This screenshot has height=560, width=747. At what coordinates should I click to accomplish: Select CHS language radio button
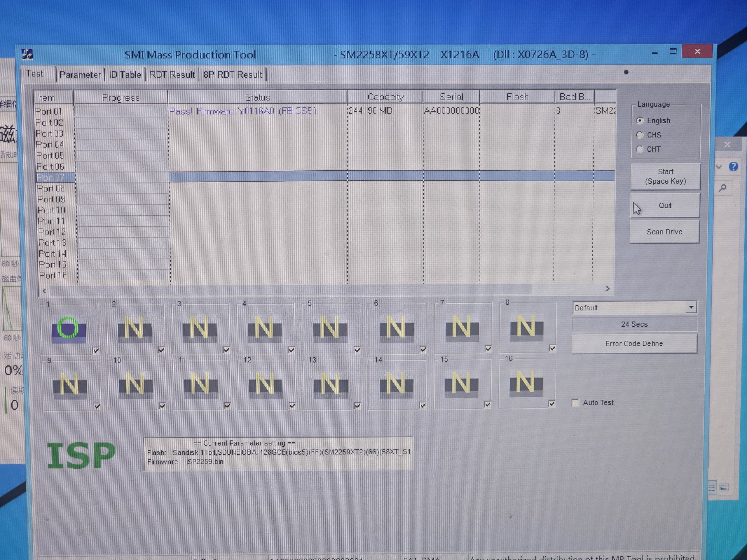point(640,135)
